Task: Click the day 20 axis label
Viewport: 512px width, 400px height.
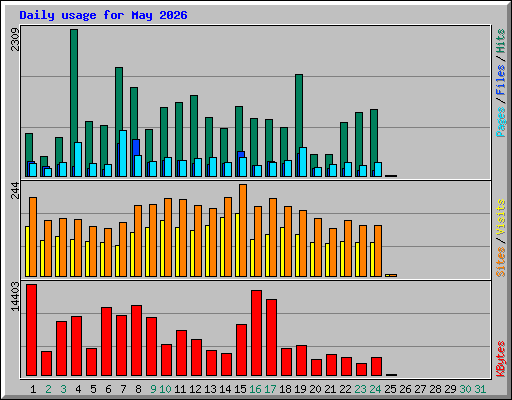Action: coord(315,389)
